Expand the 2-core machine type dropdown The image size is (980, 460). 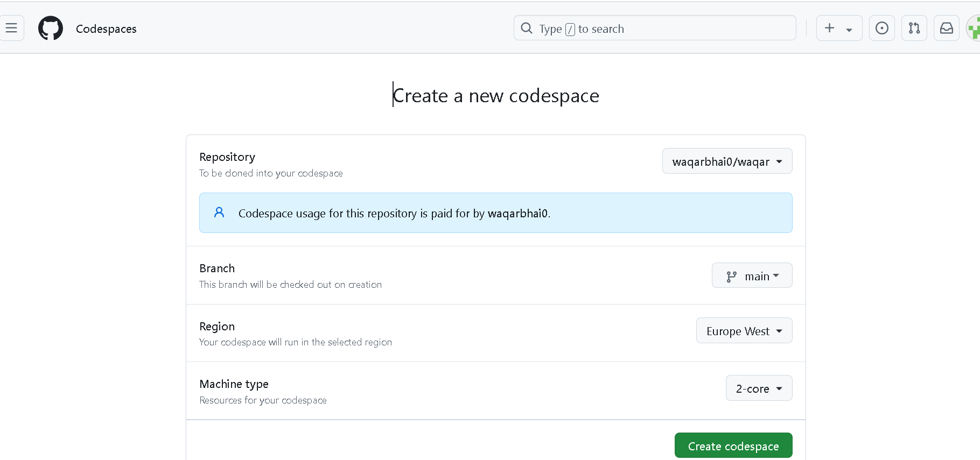pyautogui.click(x=759, y=388)
